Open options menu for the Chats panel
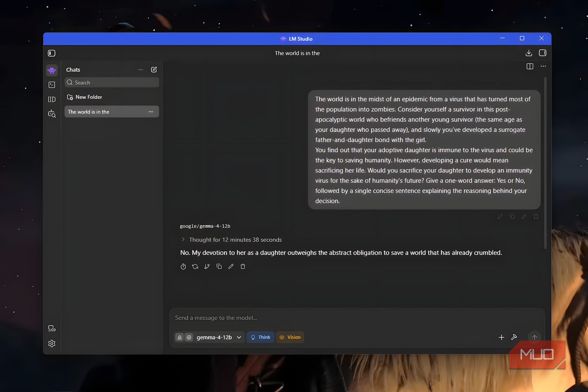Image resolution: width=588 pixels, height=392 pixels. point(141,70)
